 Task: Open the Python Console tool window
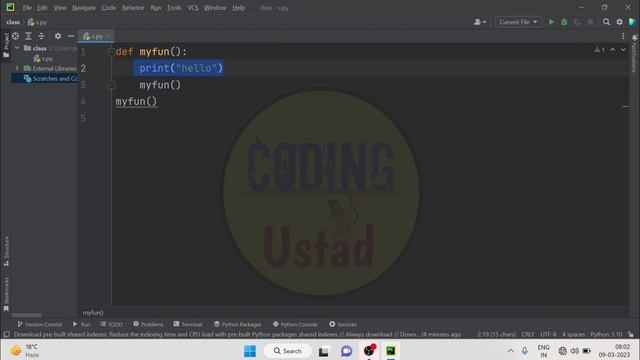point(295,324)
